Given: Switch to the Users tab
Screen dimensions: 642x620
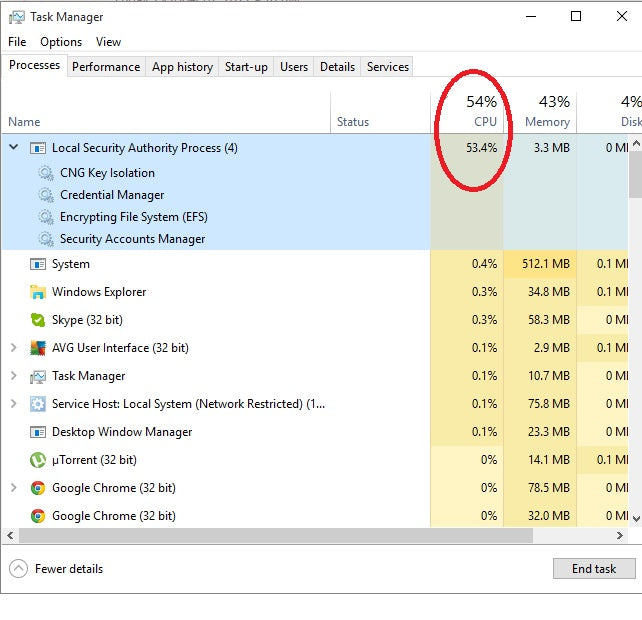Looking at the screenshot, I should point(294,67).
